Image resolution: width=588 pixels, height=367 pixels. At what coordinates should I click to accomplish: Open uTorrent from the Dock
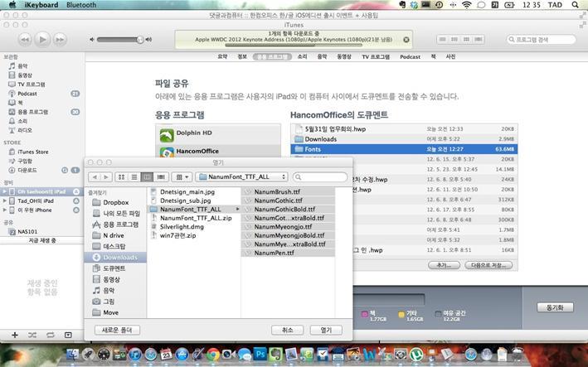pos(415,354)
